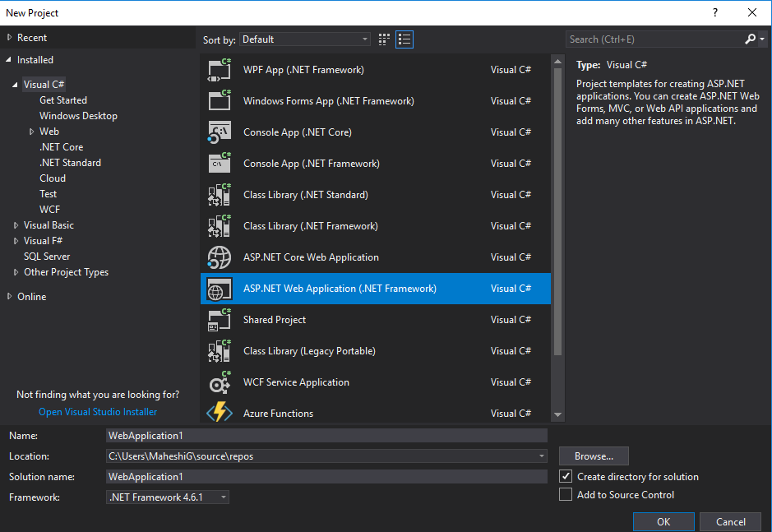Select the Console App (.NET Core) icon

219,132
